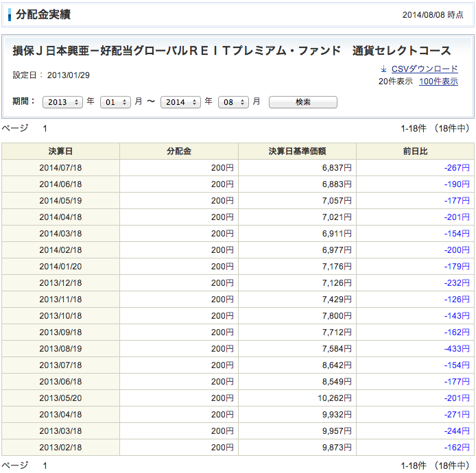
Task: Click the date 2014/04/18 cell
Action: [60, 217]
